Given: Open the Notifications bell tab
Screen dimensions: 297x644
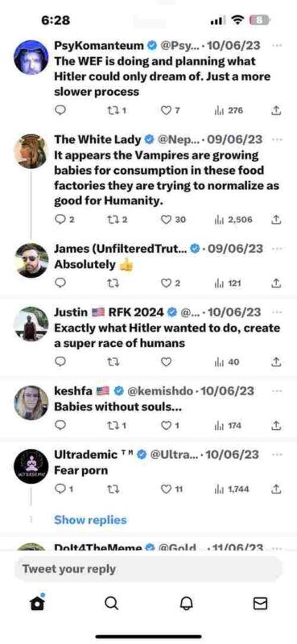Looking at the screenshot, I should point(185,603).
